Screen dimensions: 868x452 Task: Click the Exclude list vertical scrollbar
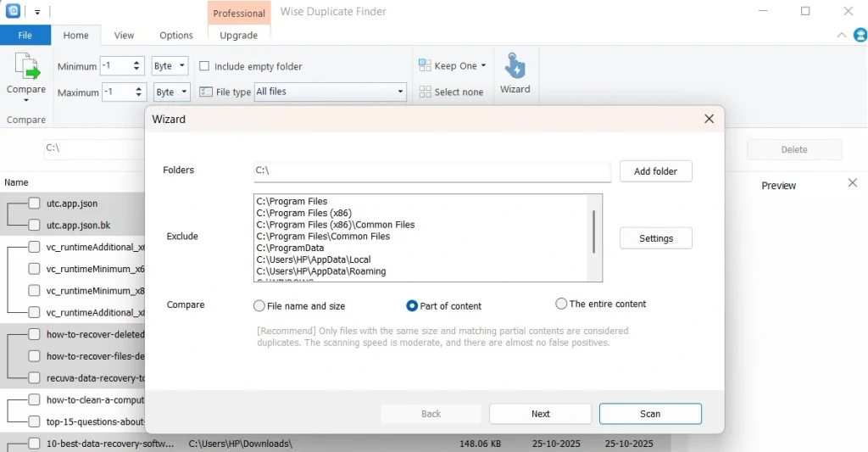point(594,232)
